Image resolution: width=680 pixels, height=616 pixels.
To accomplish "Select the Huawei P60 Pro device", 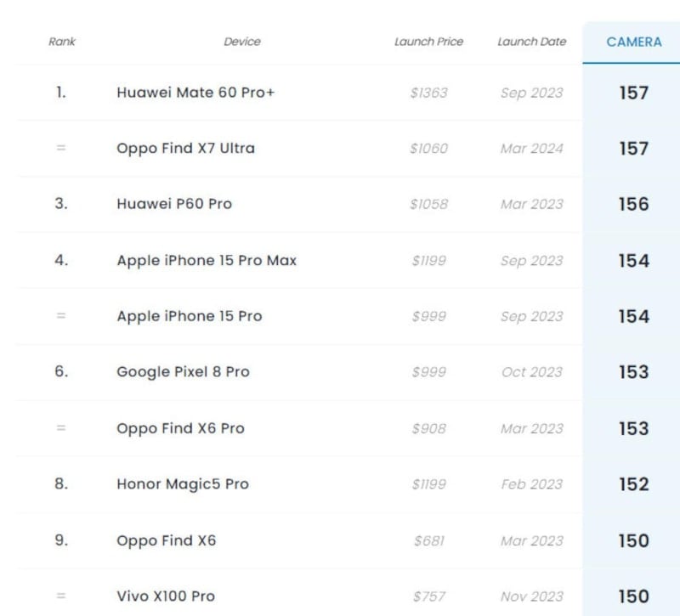I will [x=174, y=204].
